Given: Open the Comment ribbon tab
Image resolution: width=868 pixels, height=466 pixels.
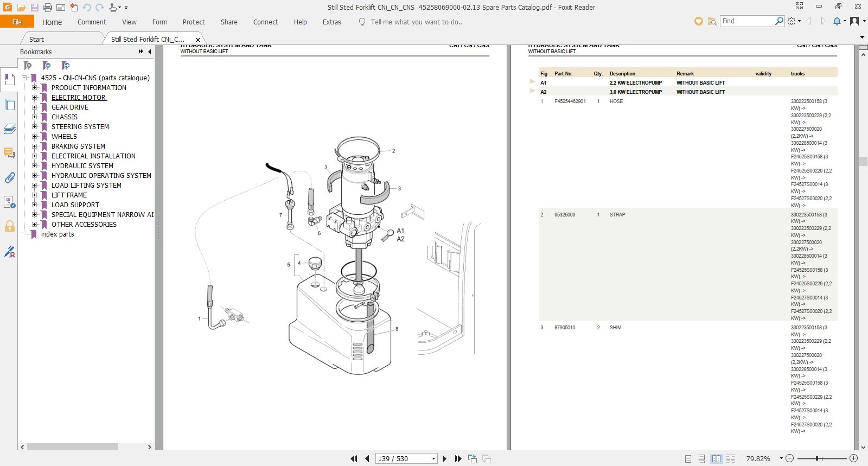Looking at the screenshot, I should 92,22.
